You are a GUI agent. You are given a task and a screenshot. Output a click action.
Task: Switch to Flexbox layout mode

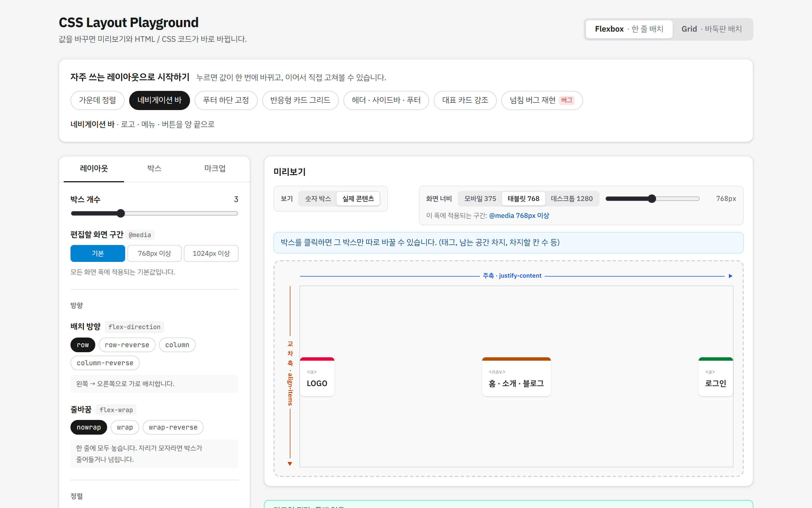tap(629, 29)
